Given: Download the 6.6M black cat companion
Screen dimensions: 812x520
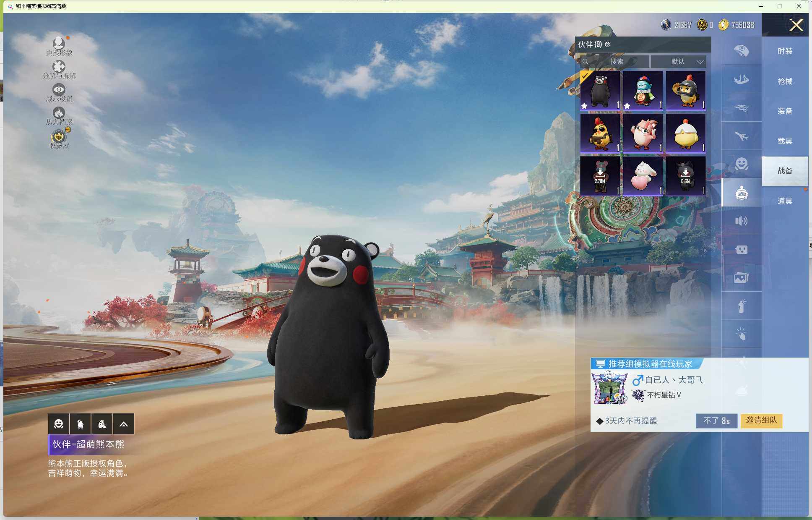Looking at the screenshot, I should tap(685, 176).
